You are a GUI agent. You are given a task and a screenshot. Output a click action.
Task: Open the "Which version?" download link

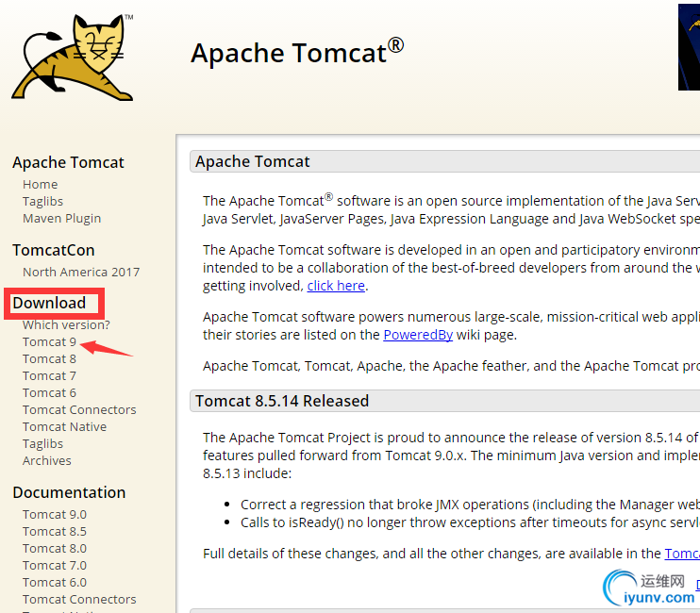pyautogui.click(x=66, y=324)
